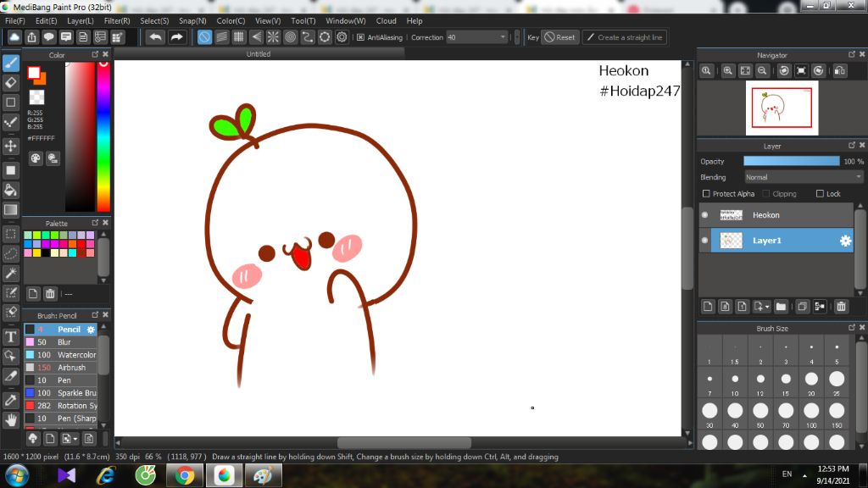Delete layer with trash icon in Layer panel

click(x=842, y=307)
